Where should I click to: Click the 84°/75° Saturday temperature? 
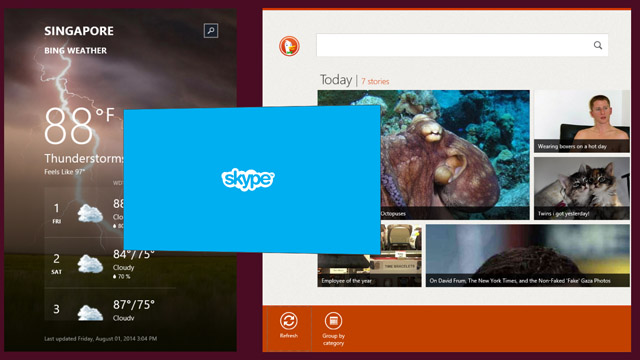pos(134,254)
